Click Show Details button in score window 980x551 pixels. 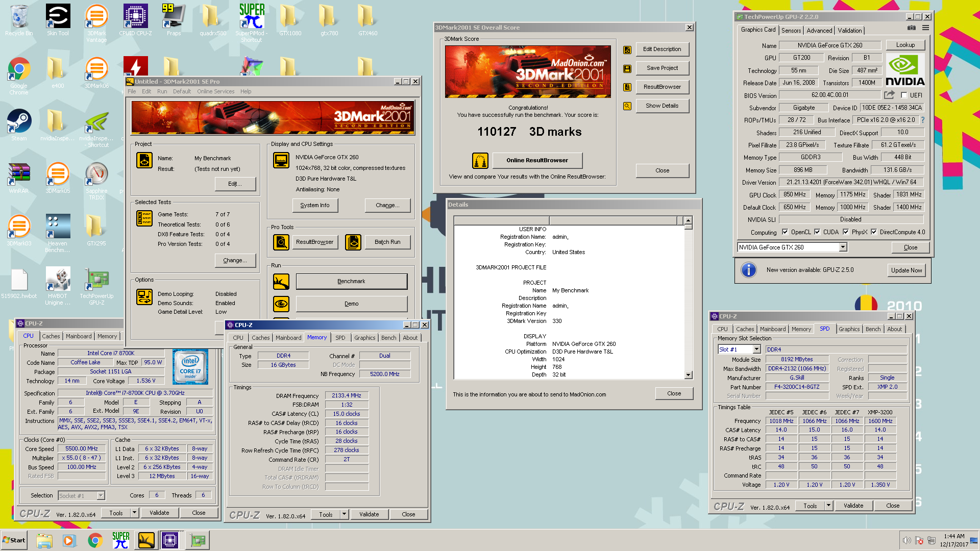click(x=662, y=106)
